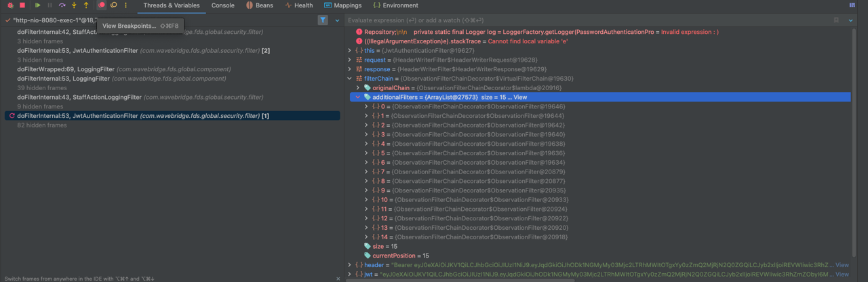Click the error icon on Repository watch

point(359,32)
